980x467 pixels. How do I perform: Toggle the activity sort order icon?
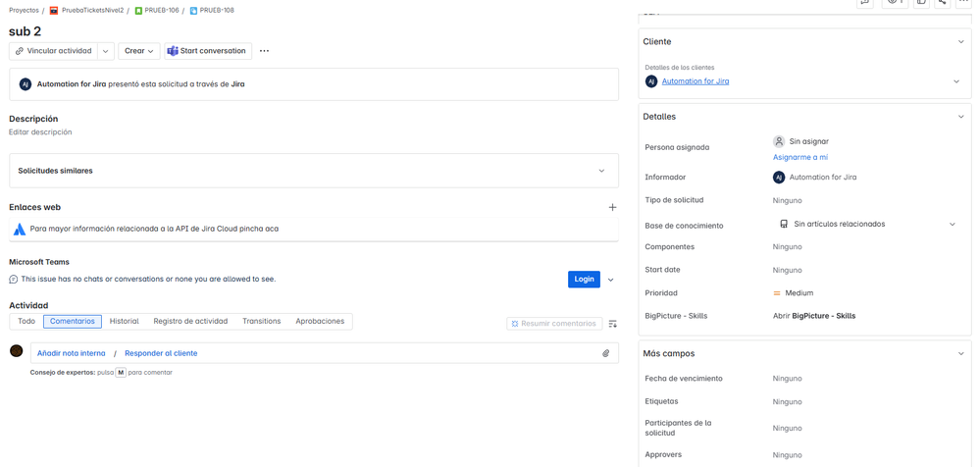tap(613, 324)
